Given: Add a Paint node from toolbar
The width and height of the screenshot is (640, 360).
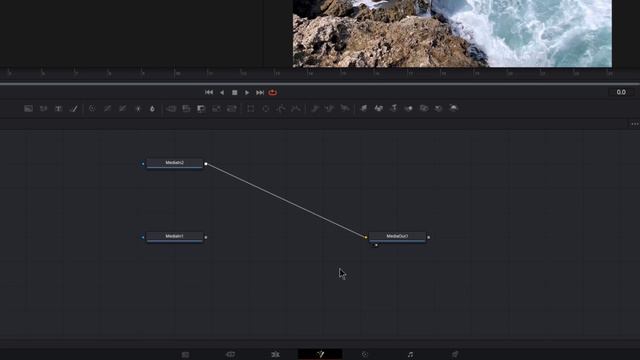Looking at the screenshot, I should (73, 109).
